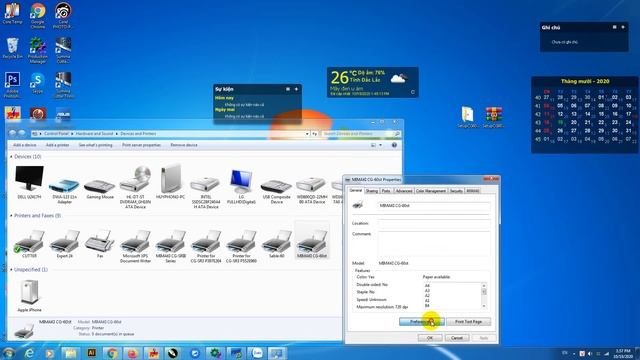Image resolution: width=640 pixels, height=360 pixels.
Task: Click Remove device toolbar command
Action: 184,145
